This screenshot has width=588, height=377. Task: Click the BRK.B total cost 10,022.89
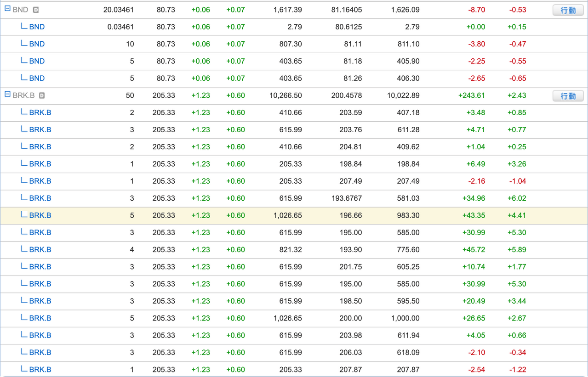(403, 96)
